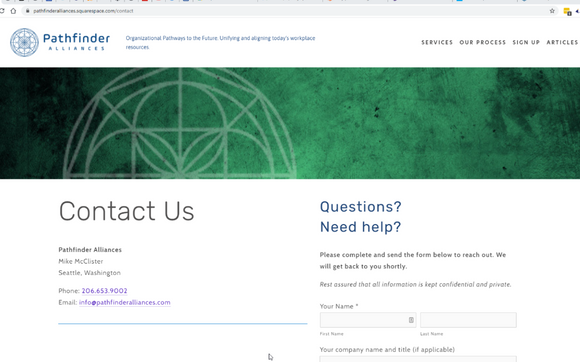Click the small 'First Name' caption
580x362 pixels.
pyautogui.click(x=331, y=334)
